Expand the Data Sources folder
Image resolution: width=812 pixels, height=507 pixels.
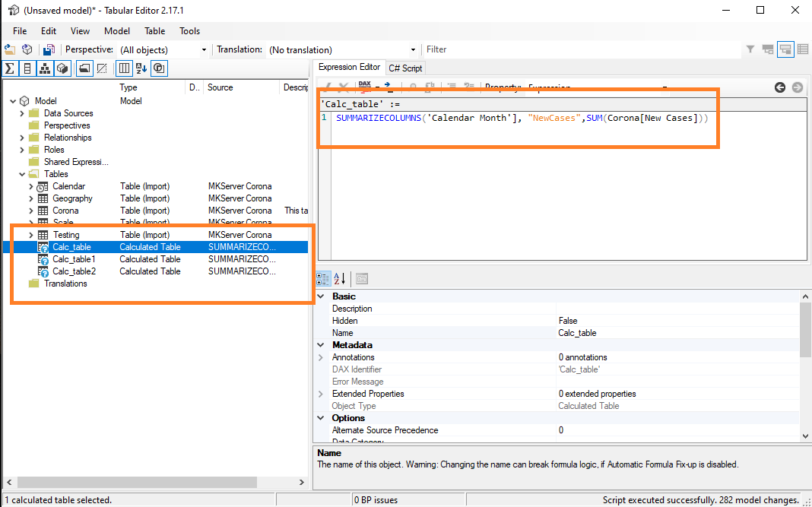point(22,113)
